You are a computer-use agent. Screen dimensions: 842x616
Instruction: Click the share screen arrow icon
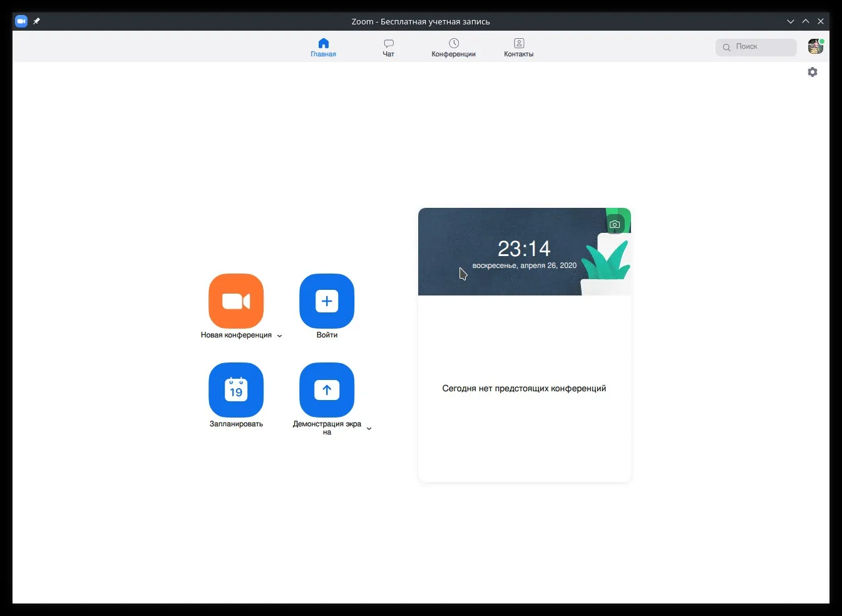(x=327, y=390)
